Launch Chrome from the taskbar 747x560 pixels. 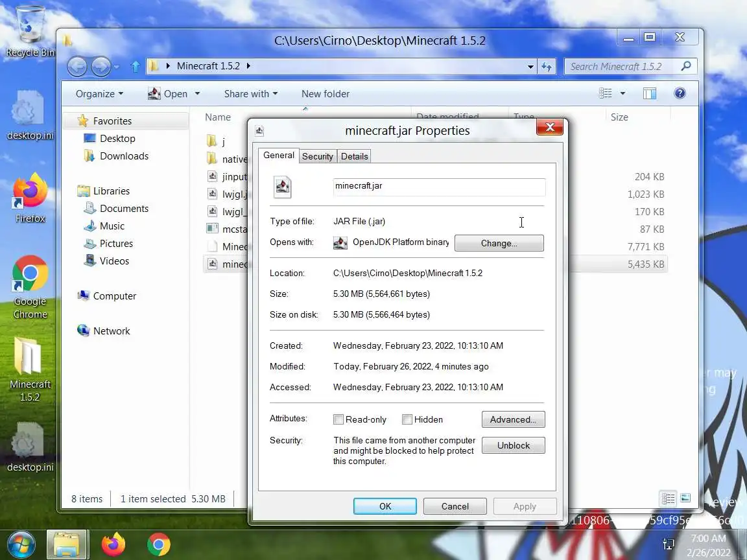pos(159,544)
